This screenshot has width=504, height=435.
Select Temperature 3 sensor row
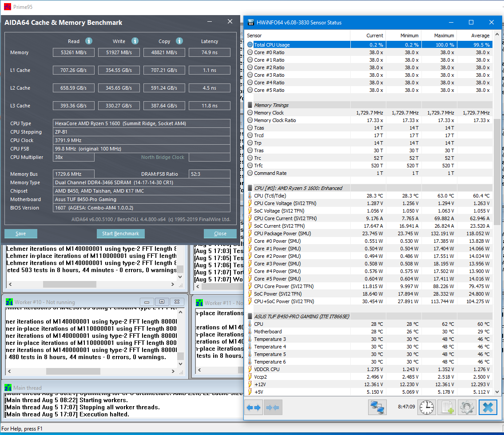[x=369, y=339]
